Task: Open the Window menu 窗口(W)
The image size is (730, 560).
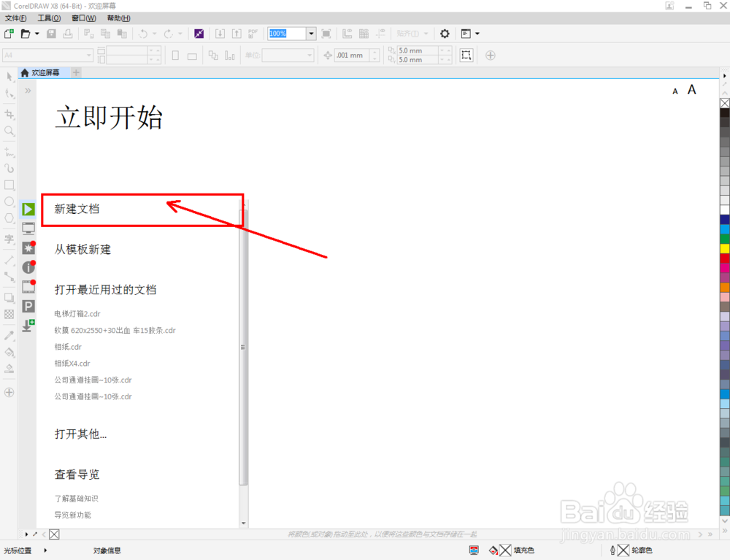Action: tap(84, 18)
